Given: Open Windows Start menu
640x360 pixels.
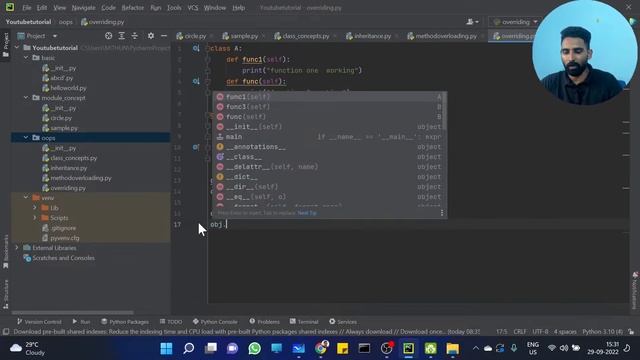Looking at the screenshot, I should click(x=166, y=349).
